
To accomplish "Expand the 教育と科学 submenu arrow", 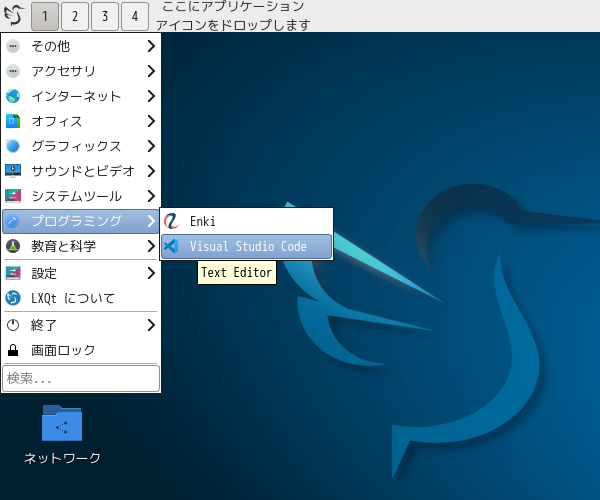I will [152, 246].
